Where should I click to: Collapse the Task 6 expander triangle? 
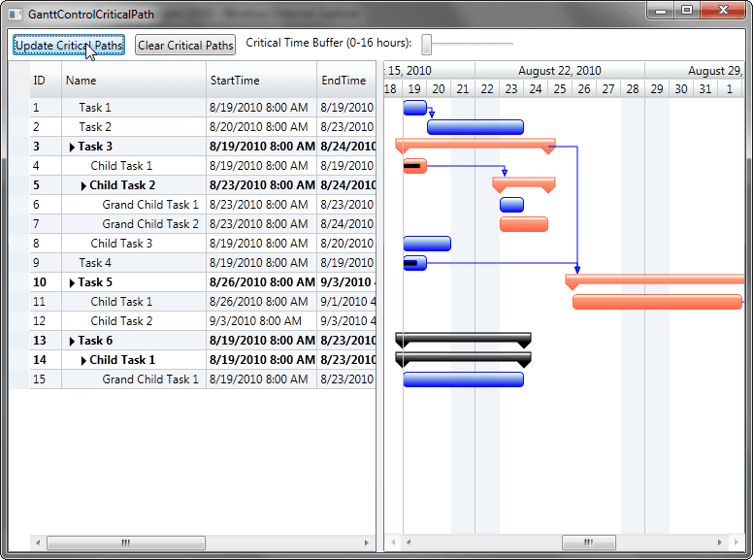(72, 342)
